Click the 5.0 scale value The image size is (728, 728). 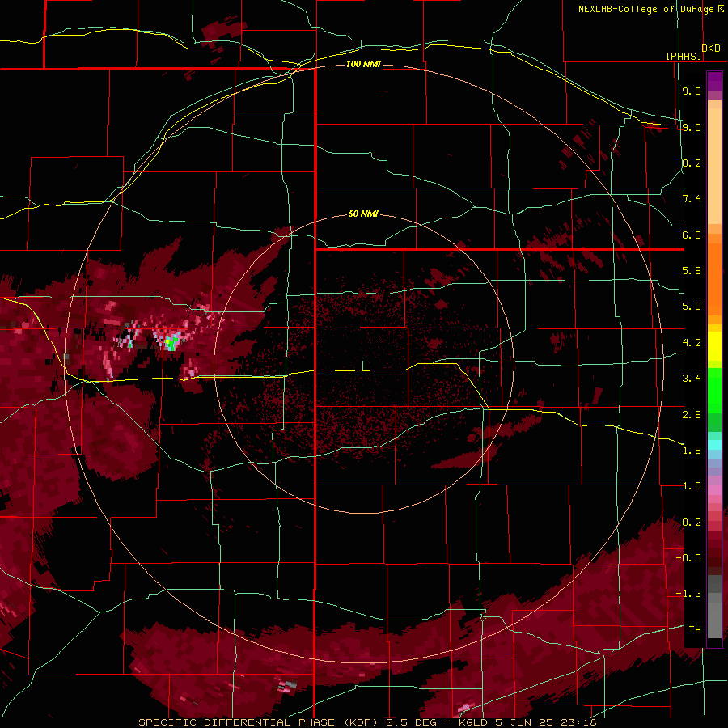[x=692, y=307]
